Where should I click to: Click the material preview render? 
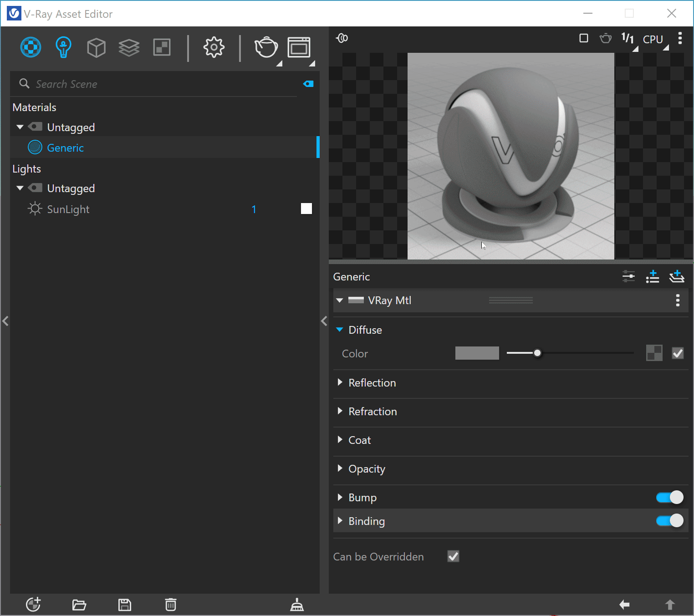510,156
